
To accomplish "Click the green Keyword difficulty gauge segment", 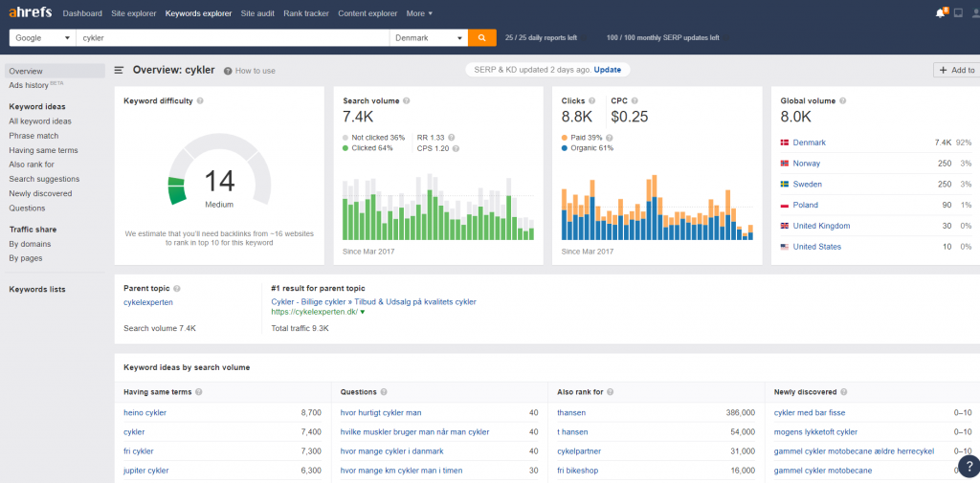I will (177, 190).
